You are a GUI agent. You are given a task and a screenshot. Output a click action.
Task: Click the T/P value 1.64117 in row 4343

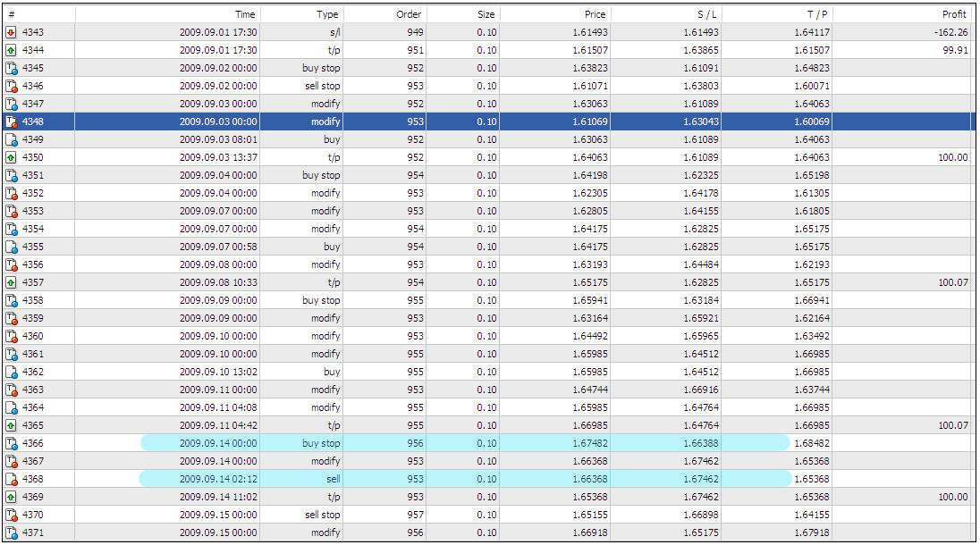click(812, 32)
